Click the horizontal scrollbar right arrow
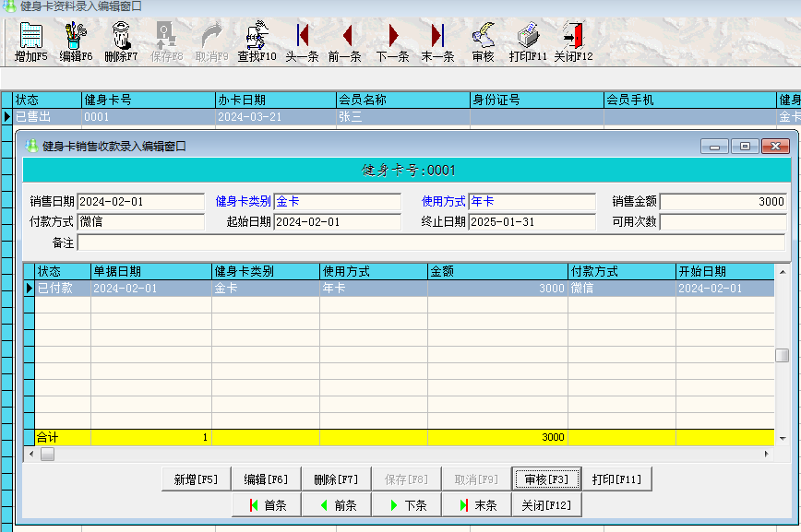 pyautogui.click(x=766, y=455)
